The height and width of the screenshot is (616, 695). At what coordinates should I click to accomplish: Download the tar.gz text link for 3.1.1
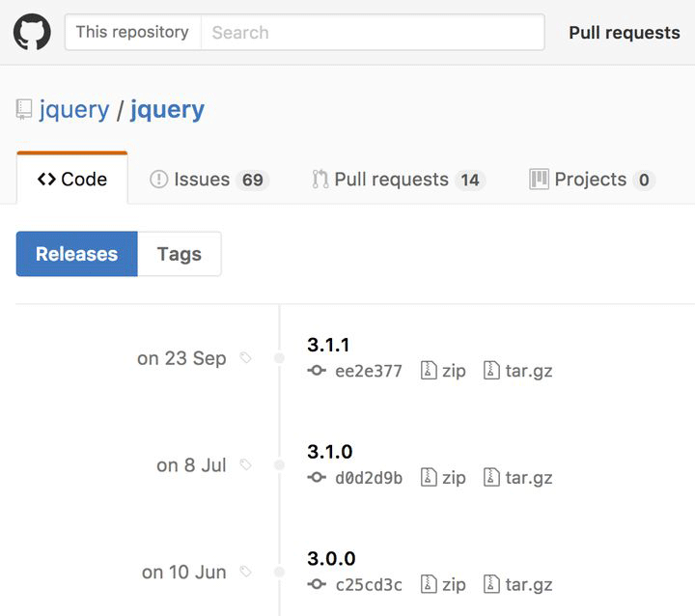point(529,371)
